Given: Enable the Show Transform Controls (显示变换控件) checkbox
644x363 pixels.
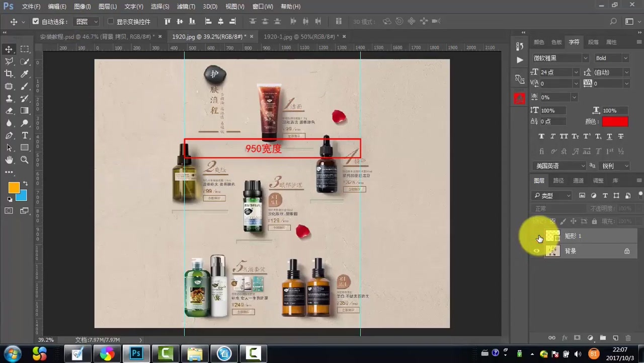Looking at the screenshot, I should [111, 22].
